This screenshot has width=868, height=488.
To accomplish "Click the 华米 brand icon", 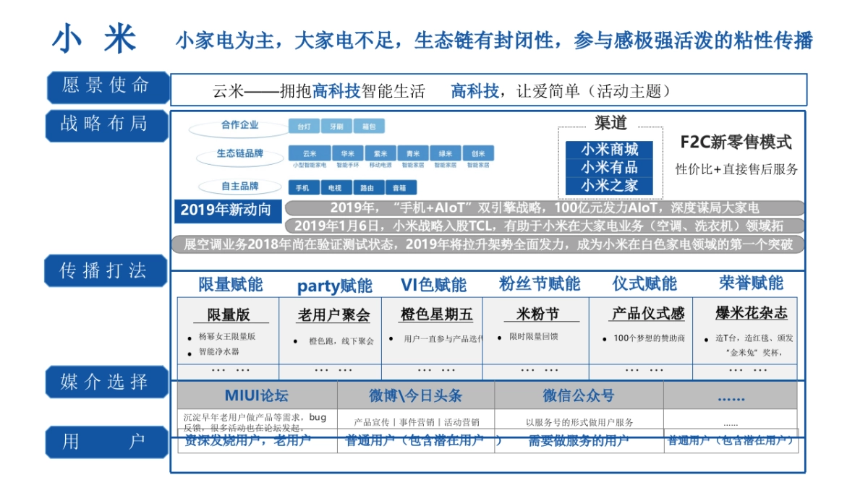I will point(348,153).
